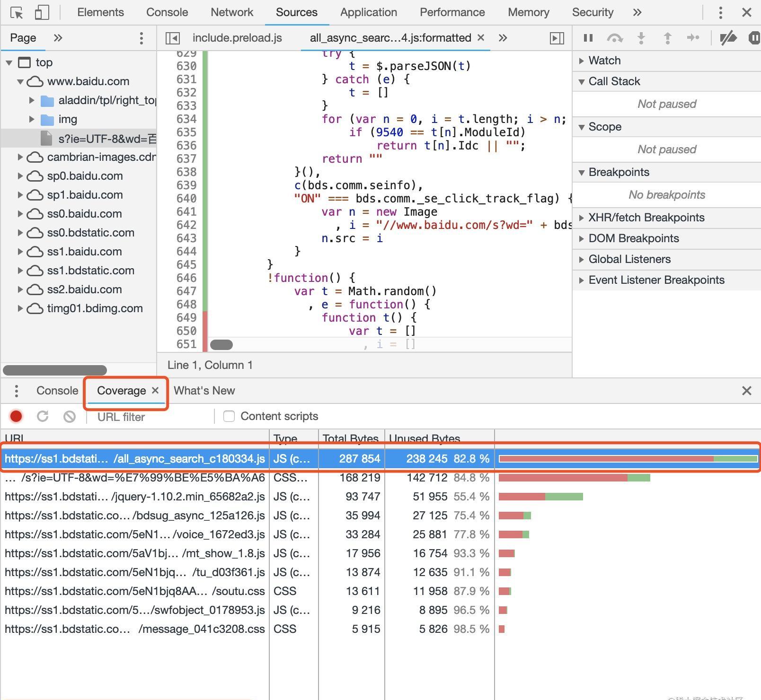
Task: Show more open file tabs
Action: (x=503, y=38)
